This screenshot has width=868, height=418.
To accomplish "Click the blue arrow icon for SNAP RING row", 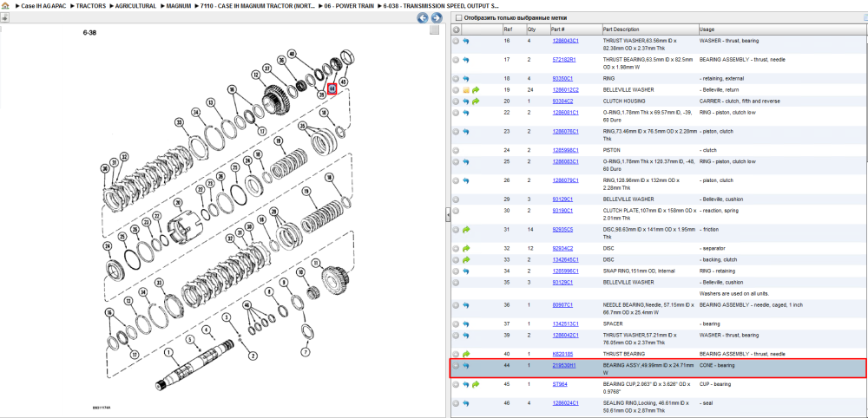I will (x=466, y=271).
